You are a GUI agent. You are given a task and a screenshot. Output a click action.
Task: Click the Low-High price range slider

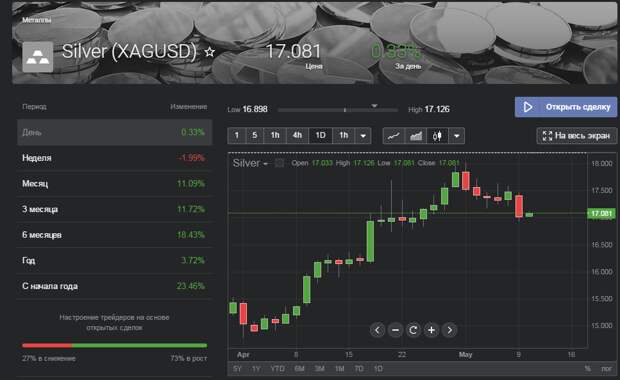(x=338, y=110)
